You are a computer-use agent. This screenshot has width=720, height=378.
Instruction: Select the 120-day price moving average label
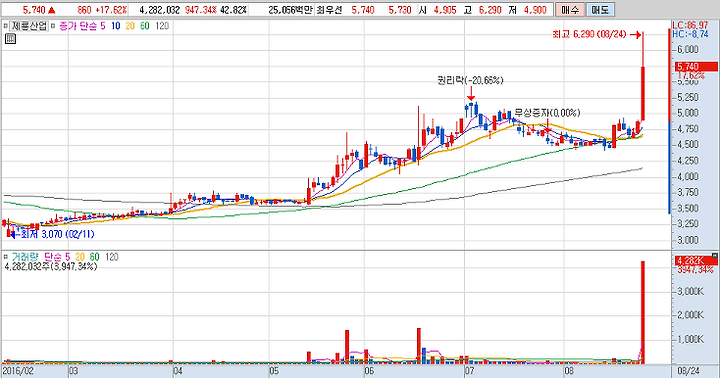(162, 26)
